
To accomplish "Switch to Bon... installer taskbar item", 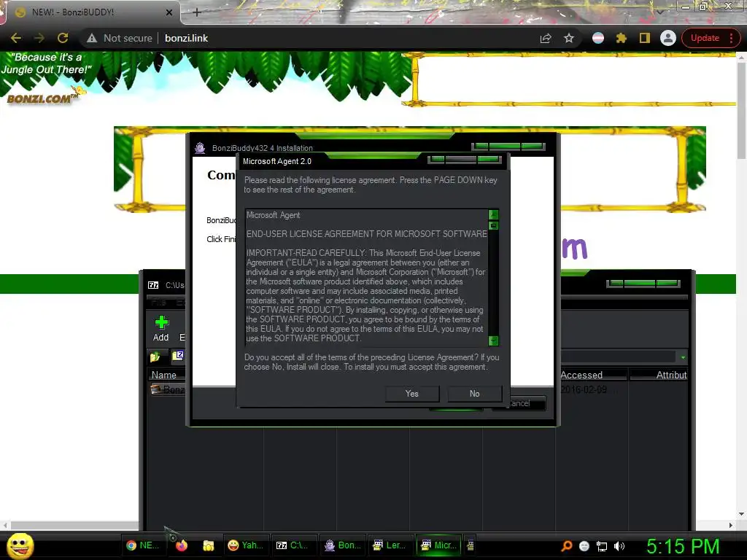I will point(343,545).
